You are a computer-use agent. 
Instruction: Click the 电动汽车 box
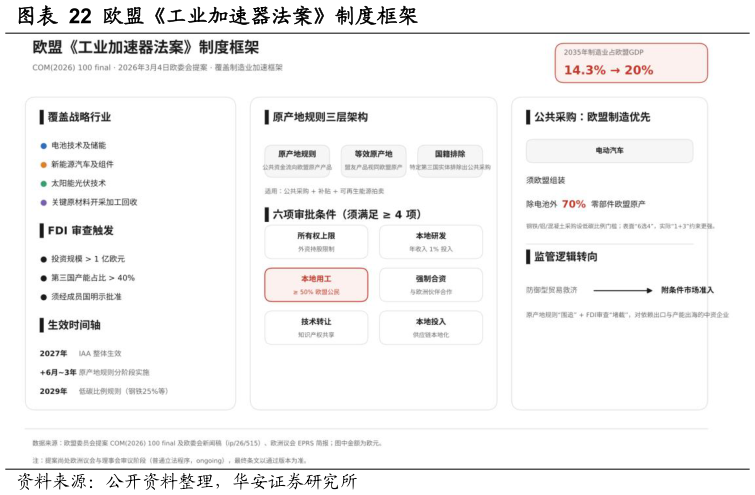tap(610, 151)
